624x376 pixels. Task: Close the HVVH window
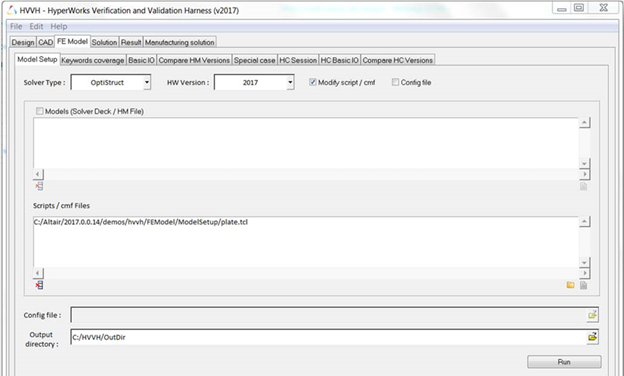tap(603, 8)
